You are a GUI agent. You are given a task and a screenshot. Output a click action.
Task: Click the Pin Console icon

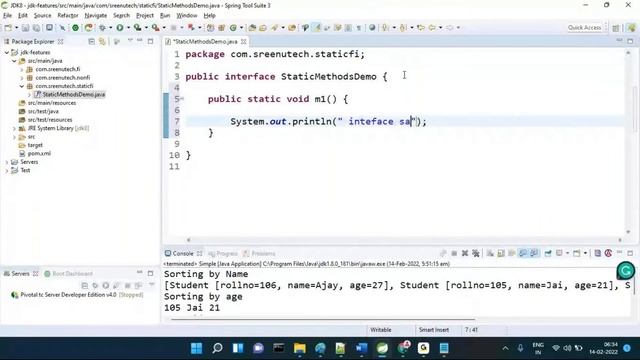(548, 253)
